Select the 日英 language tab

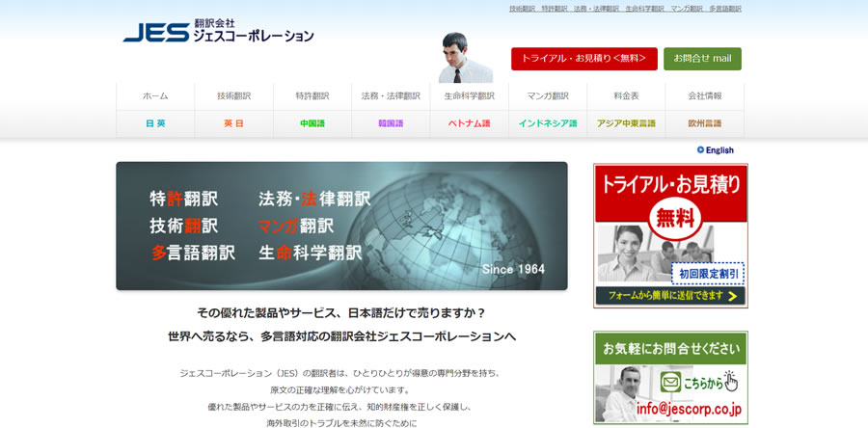(155, 123)
